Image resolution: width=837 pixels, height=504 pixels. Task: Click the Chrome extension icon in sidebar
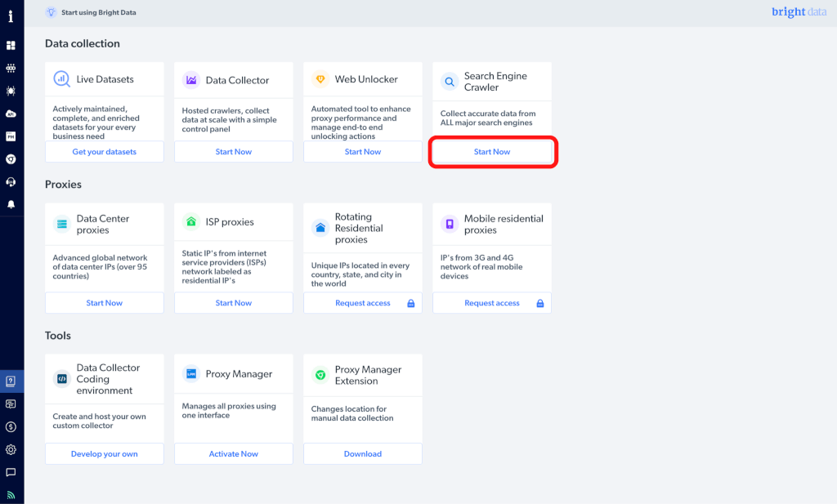[x=11, y=159]
